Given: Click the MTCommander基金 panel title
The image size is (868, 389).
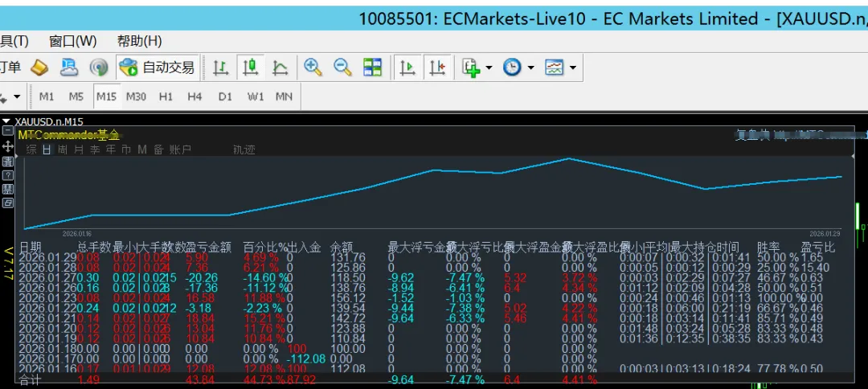Looking at the screenshot, I should tap(68, 135).
